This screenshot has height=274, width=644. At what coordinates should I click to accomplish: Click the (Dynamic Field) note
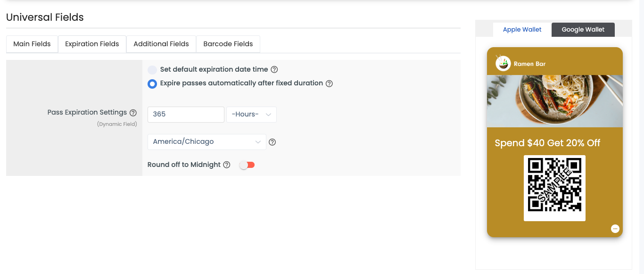tap(117, 125)
